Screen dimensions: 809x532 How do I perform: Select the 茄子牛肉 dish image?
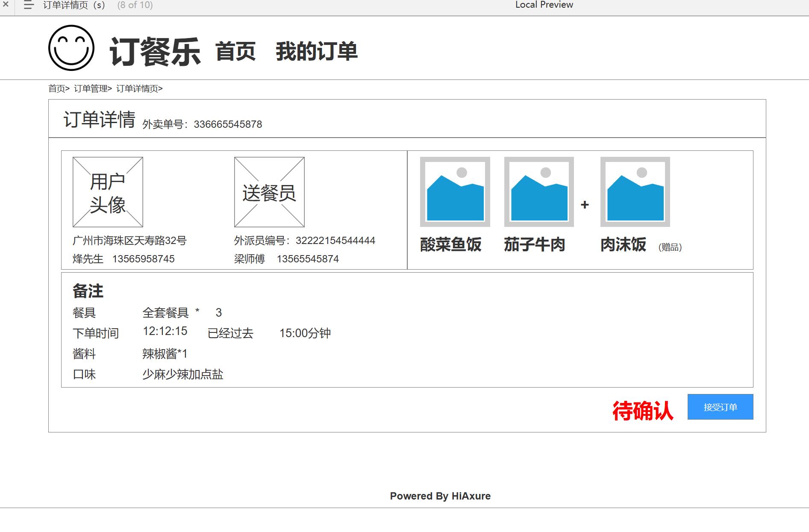(539, 192)
